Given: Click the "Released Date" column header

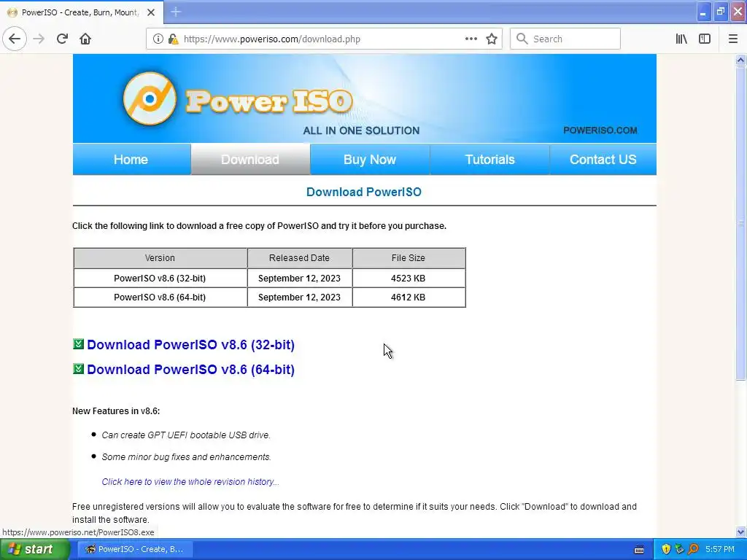Looking at the screenshot, I should 299,257.
